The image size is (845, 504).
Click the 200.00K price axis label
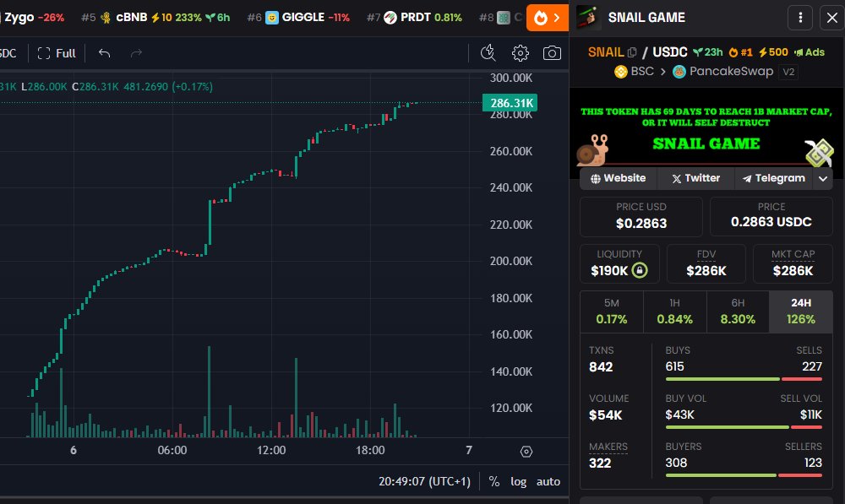[x=511, y=261]
